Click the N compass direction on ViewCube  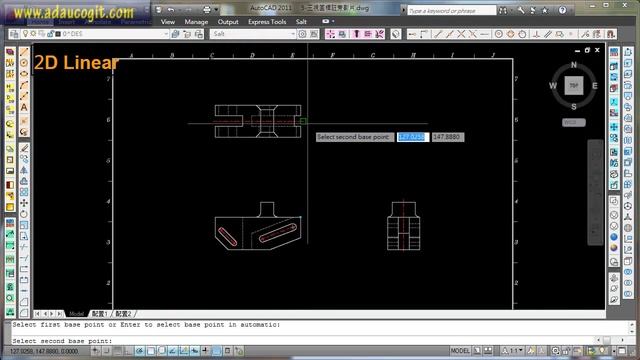(x=574, y=64)
